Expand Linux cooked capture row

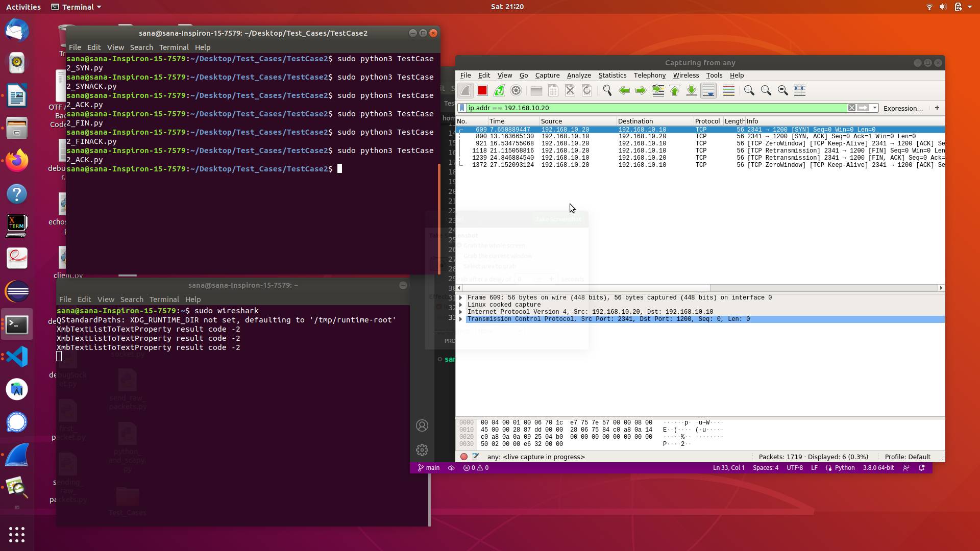[x=461, y=305]
